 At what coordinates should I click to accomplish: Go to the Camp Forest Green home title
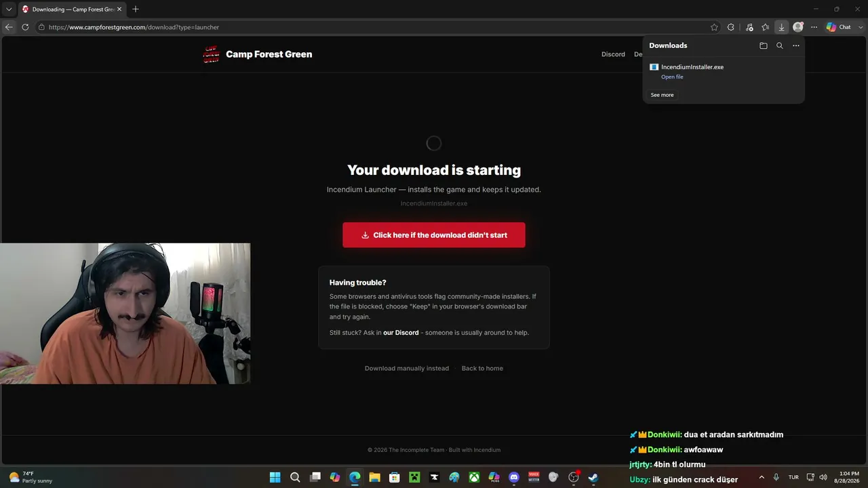pos(269,54)
